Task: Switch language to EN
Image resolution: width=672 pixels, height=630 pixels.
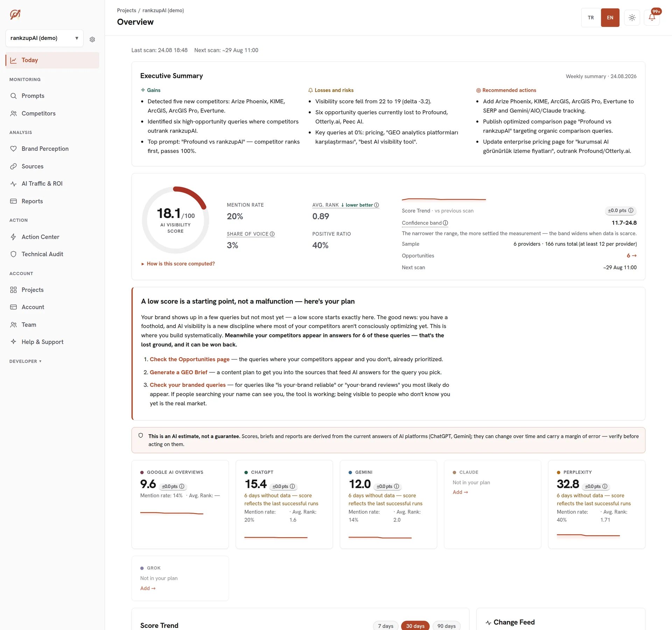Action: [610, 17]
